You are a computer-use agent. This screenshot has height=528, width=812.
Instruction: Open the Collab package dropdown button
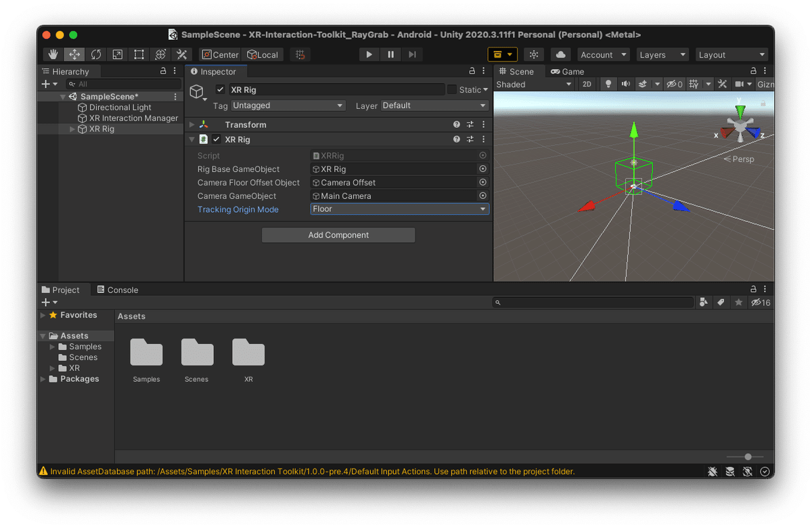tap(502, 55)
